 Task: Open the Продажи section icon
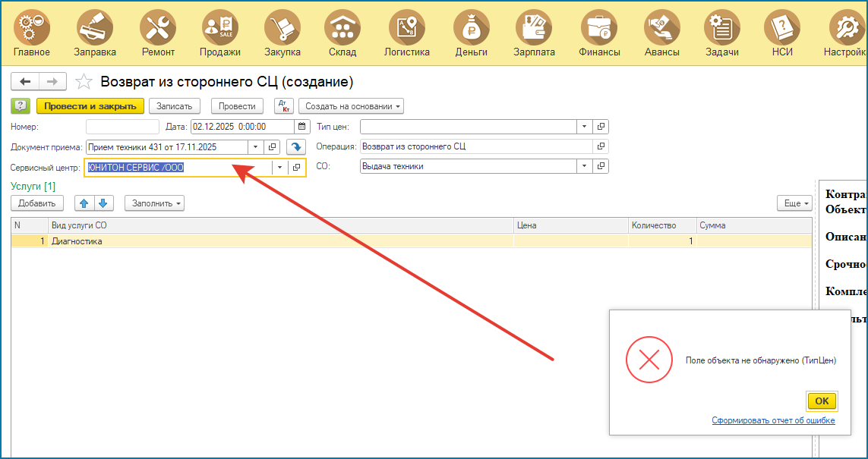[219, 27]
